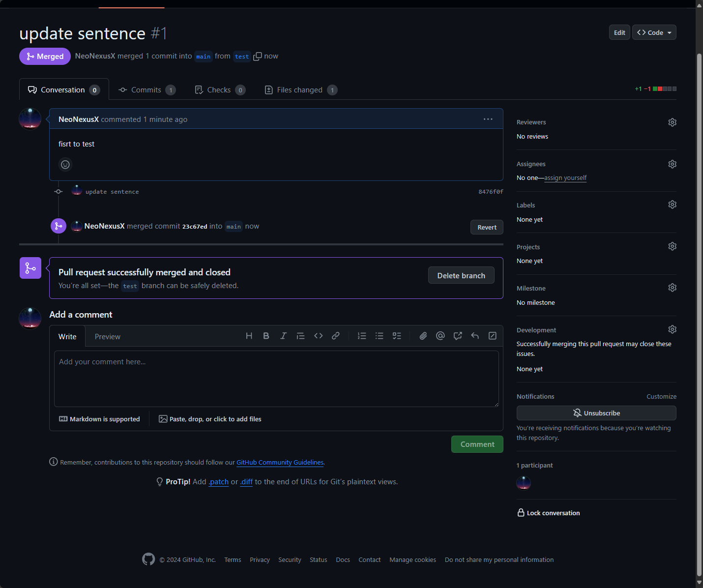Submit with the Comment button
This screenshot has height=588, width=703.
click(x=477, y=444)
